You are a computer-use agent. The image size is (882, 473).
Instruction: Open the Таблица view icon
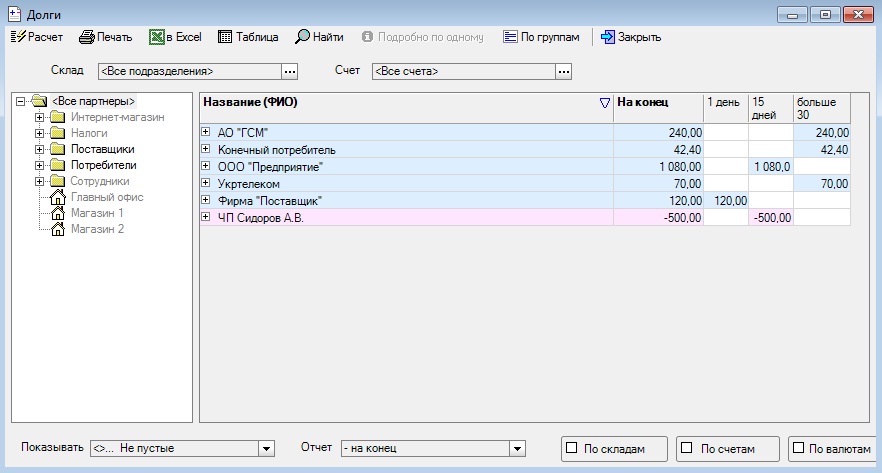click(225, 37)
